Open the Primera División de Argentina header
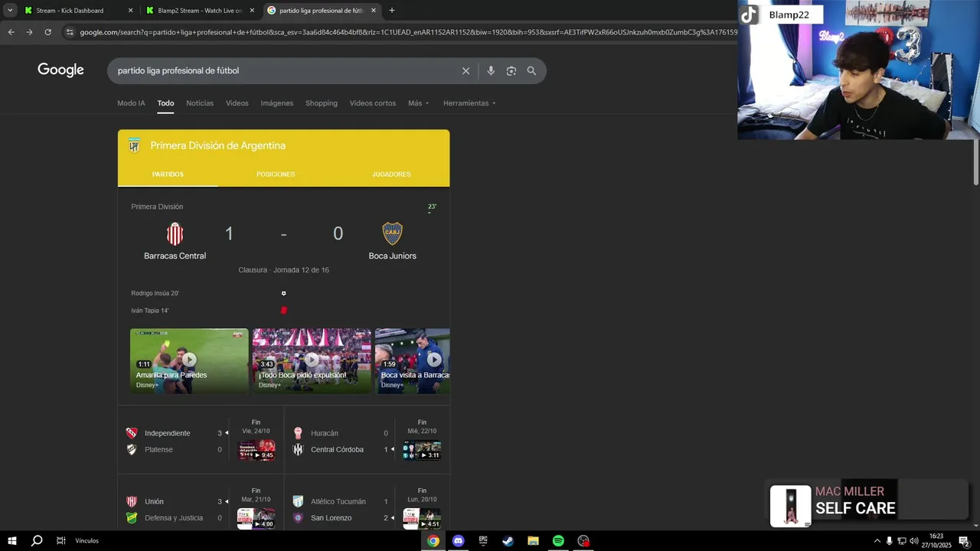 [x=217, y=145]
